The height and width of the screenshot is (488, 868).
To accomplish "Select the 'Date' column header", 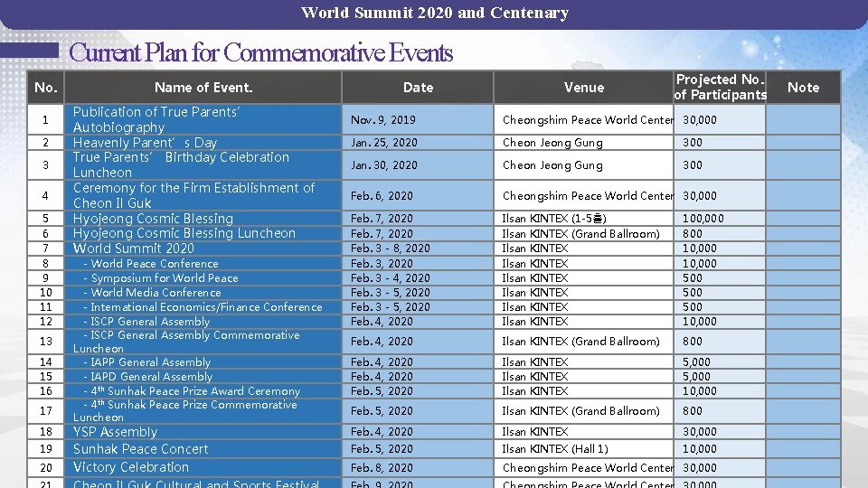I will (418, 88).
